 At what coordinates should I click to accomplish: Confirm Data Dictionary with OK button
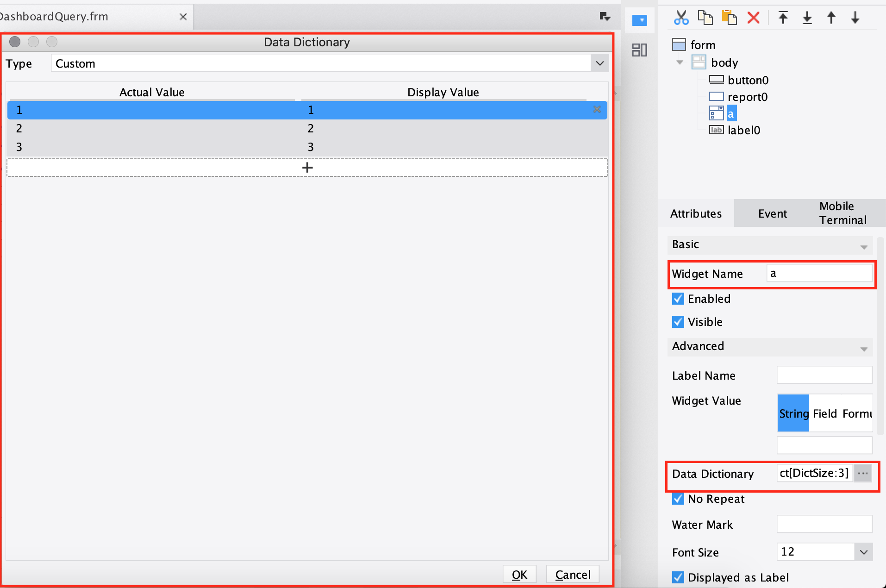pos(519,574)
